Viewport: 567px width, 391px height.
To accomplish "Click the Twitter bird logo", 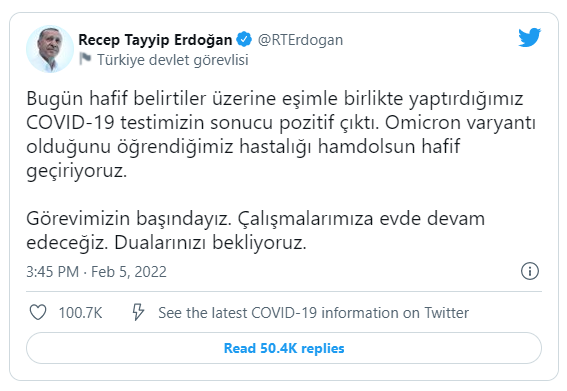I will pyautogui.click(x=529, y=37).
